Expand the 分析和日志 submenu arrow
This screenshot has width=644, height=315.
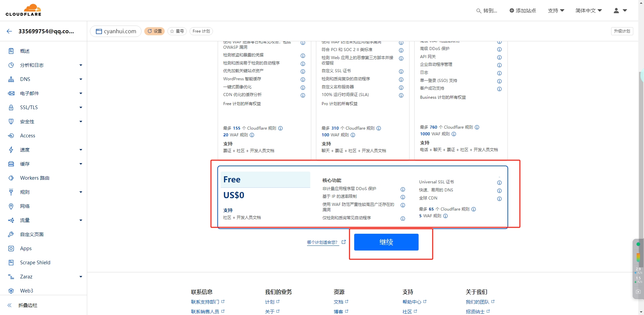[x=81, y=65]
